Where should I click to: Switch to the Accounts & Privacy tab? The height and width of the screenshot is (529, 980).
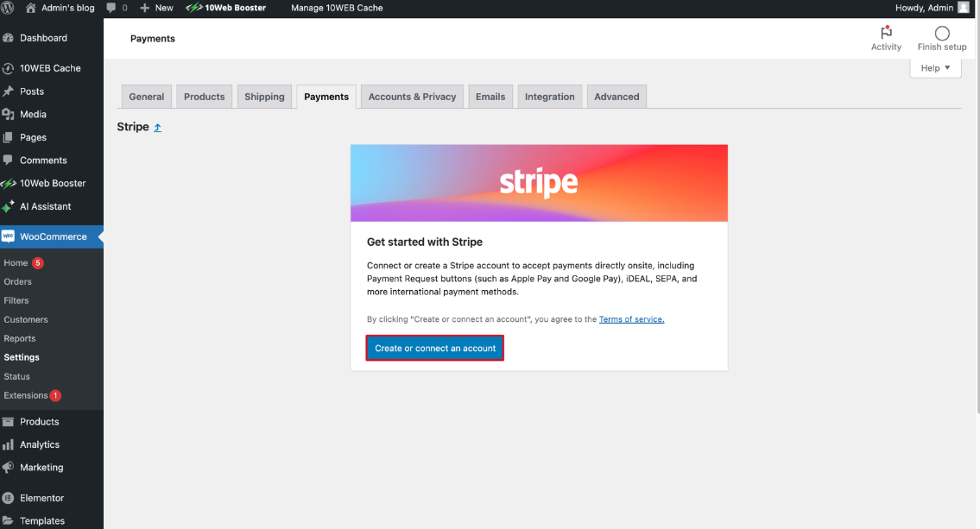click(x=412, y=97)
